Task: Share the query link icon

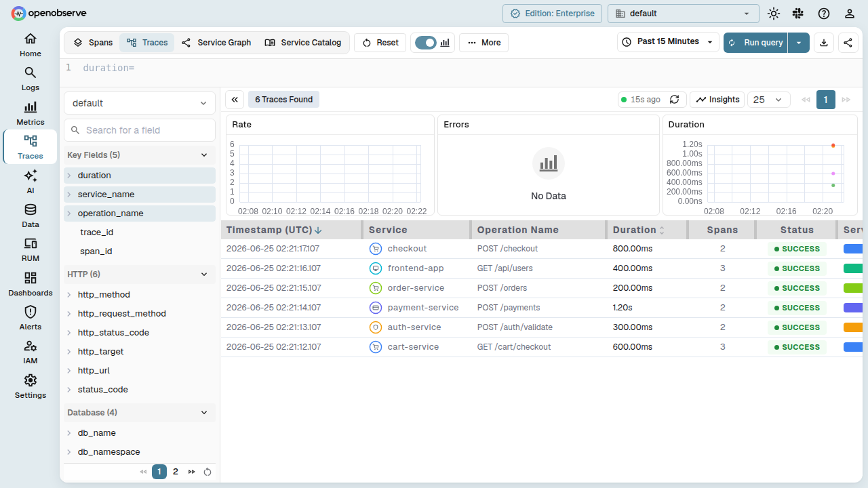Action: 848,43
